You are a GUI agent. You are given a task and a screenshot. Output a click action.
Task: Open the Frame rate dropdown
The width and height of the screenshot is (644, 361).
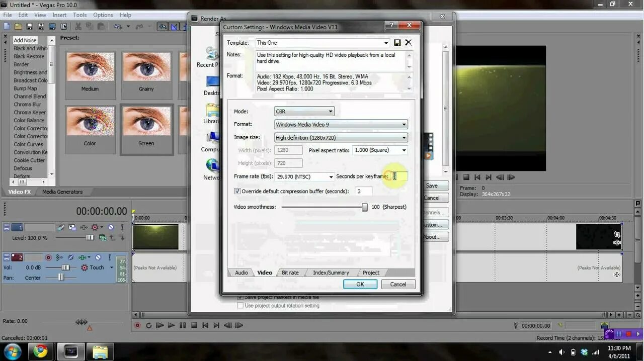coord(331,176)
